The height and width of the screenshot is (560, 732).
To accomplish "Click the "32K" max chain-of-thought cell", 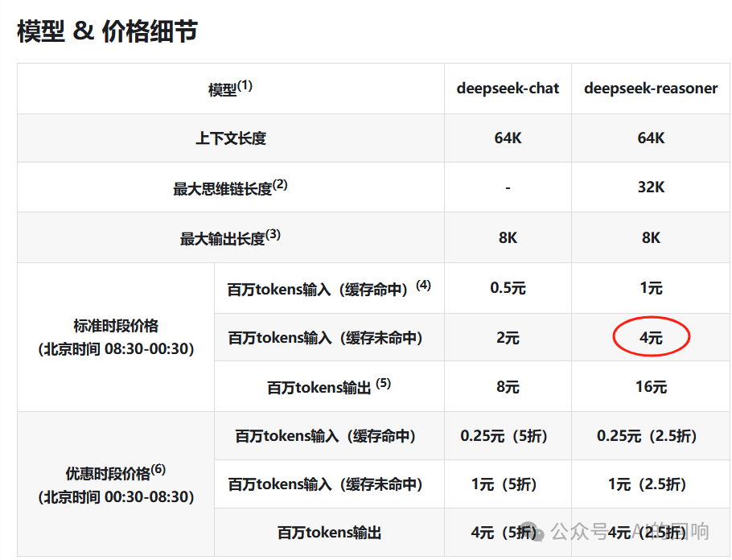I will [x=651, y=187].
